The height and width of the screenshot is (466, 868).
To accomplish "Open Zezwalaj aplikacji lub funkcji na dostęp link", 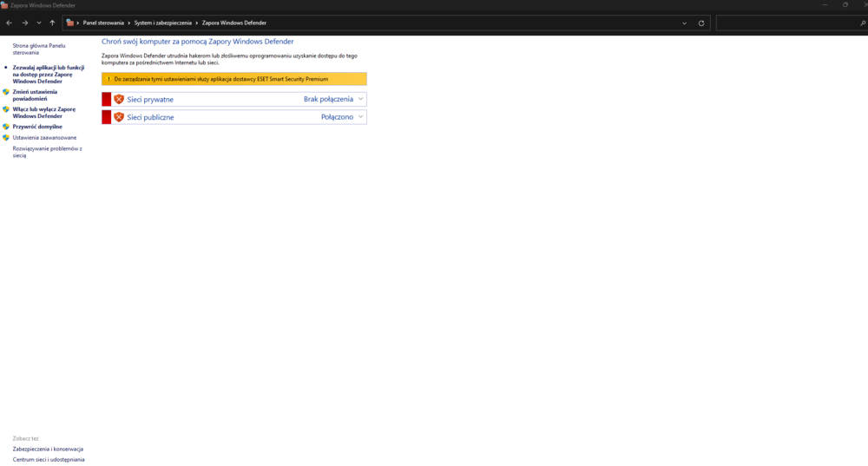I will (48, 74).
